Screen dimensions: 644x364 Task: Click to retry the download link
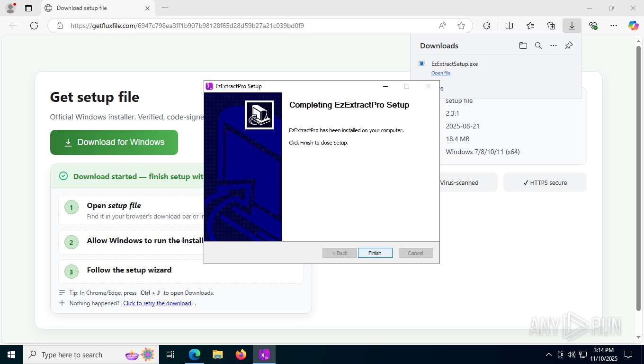[157, 303]
